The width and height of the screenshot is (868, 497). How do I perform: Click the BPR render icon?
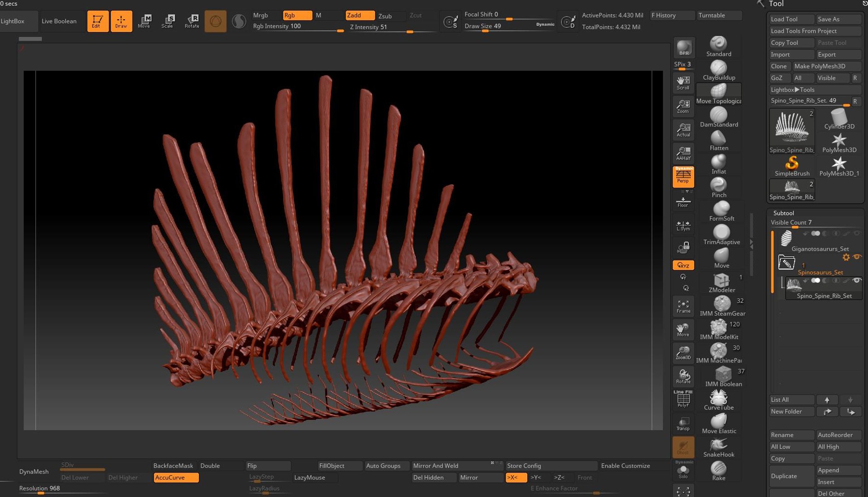pos(684,48)
